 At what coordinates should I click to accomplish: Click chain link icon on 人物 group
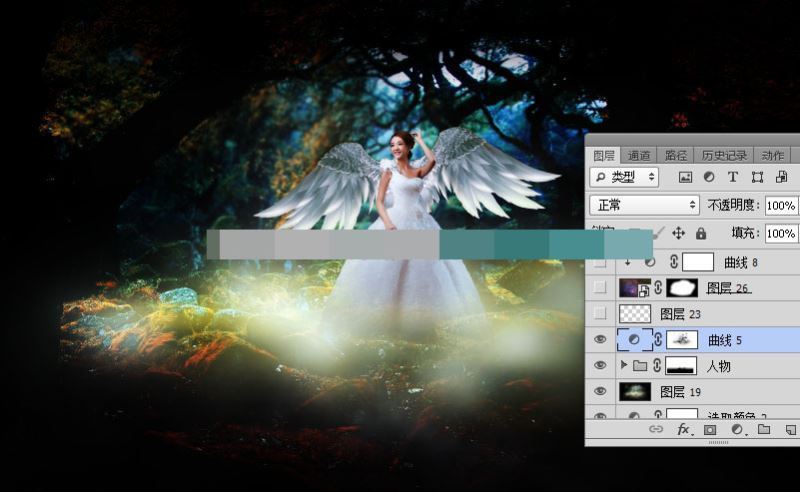tap(657, 365)
